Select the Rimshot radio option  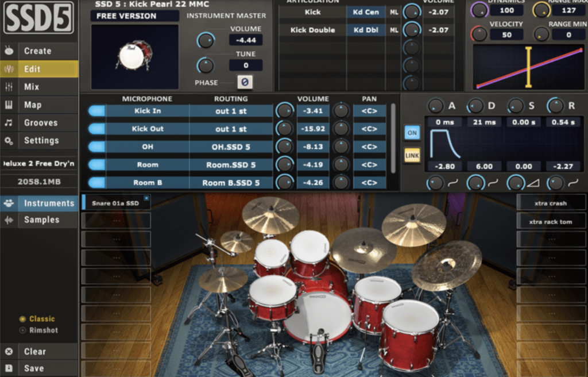point(23,330)
